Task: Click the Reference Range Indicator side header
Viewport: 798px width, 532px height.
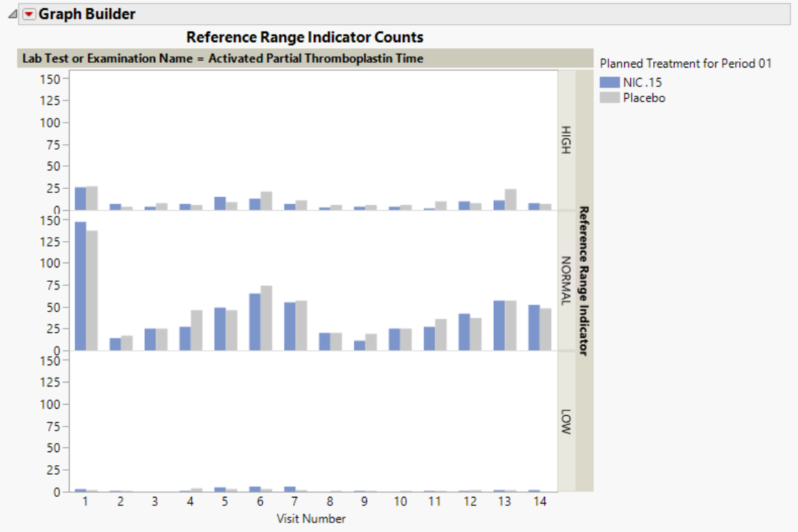Action: click(x=583, y=280)
